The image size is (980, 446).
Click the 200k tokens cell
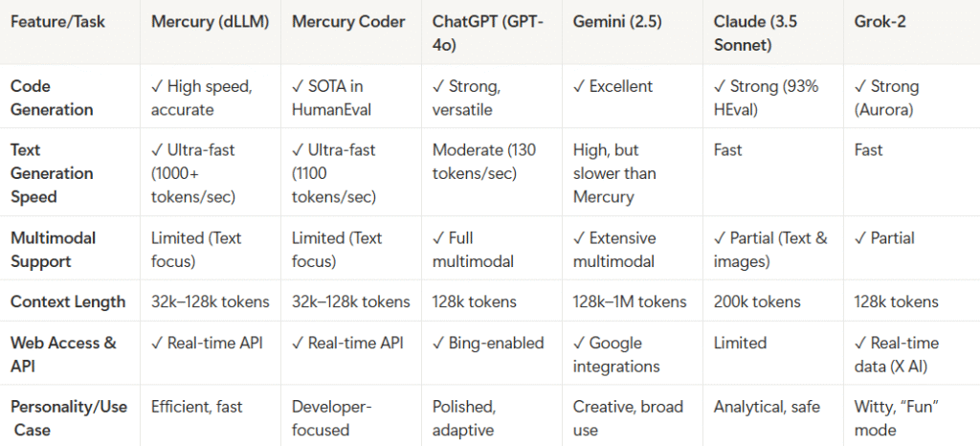pyautogui.click(x=757, y=301)
